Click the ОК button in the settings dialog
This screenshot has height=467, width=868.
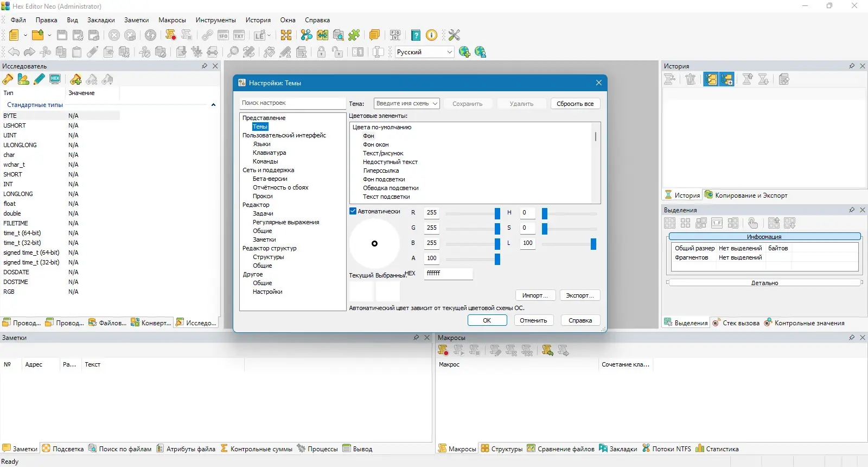pyautogui.click(x=487, y=320)
